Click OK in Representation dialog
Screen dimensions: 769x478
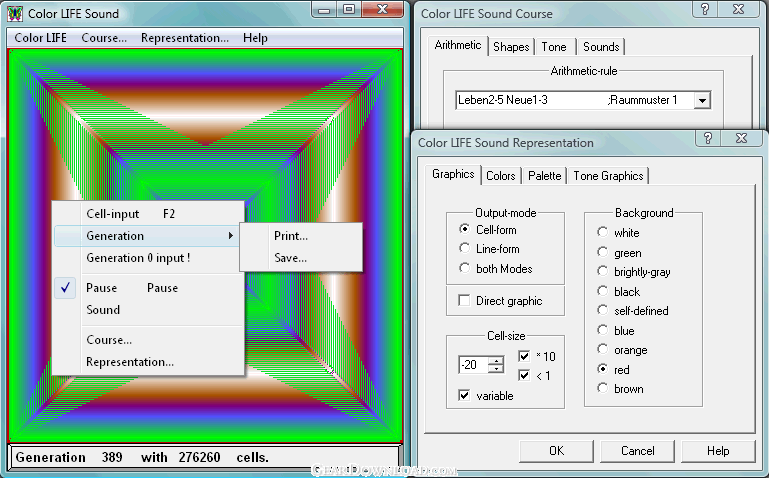coord(556,451)
